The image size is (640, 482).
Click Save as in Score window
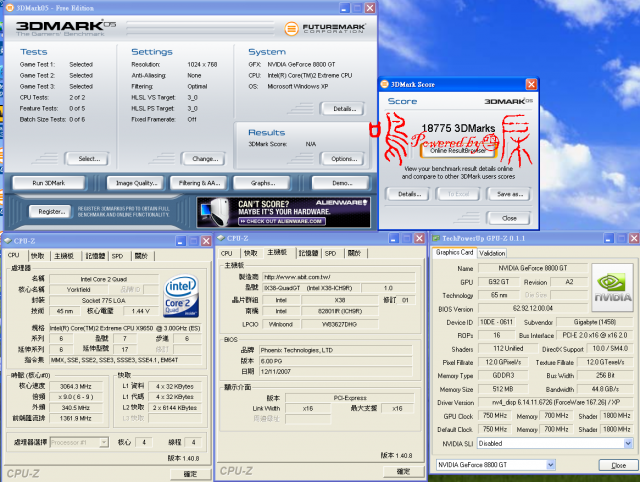[509, 194]
